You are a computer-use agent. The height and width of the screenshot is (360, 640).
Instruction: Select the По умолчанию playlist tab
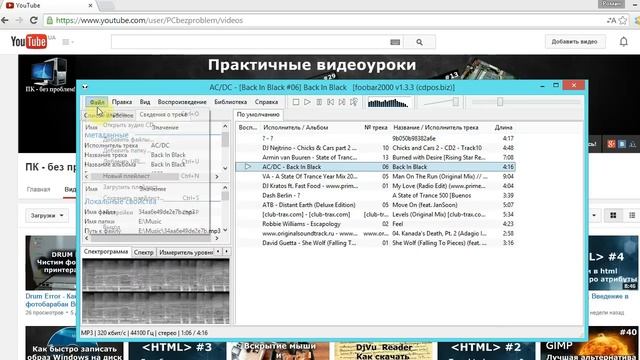coord(258,115)
